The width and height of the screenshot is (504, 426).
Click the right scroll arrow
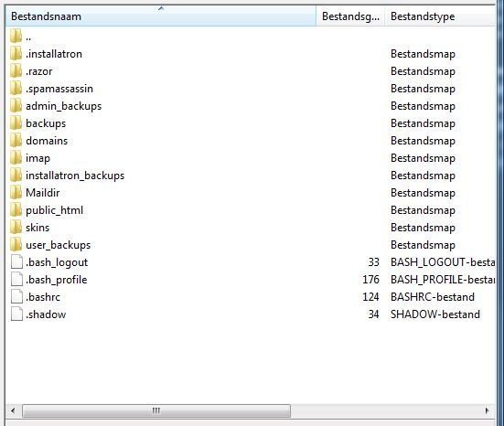pyautogui.click(x=487, y=410)
